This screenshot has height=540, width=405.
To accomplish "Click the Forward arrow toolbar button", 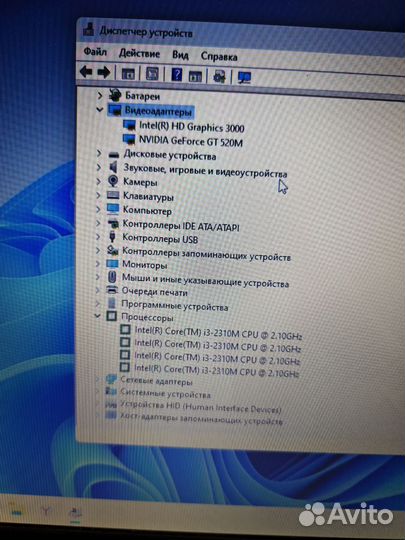I will pyautogui.click(x=104, y=72).
